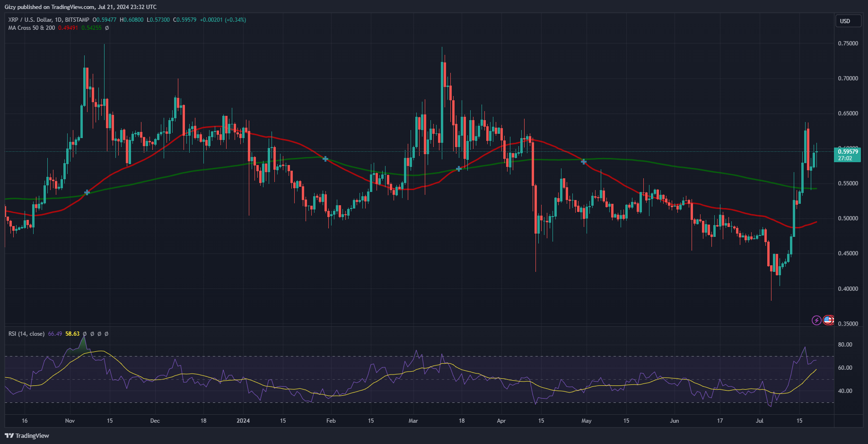This screenshot has width=868, height=444.
Task: Click the 2024 label on the time axis
Action: coord(243,421)
